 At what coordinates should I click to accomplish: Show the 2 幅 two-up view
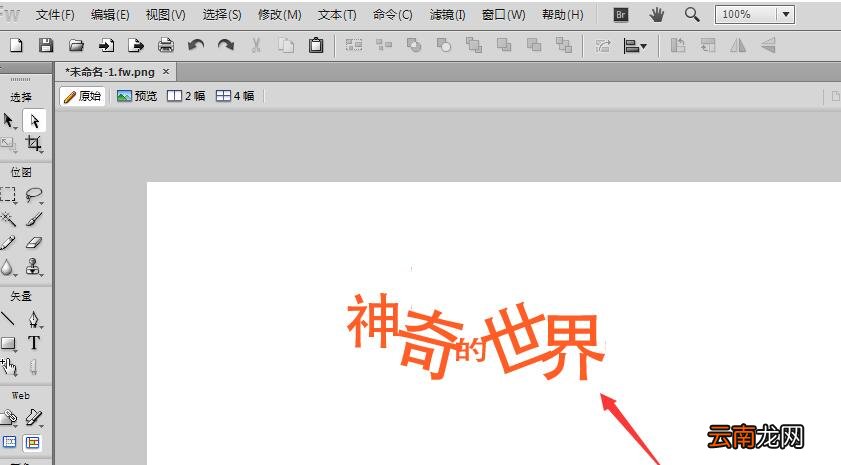click(186, 96)
